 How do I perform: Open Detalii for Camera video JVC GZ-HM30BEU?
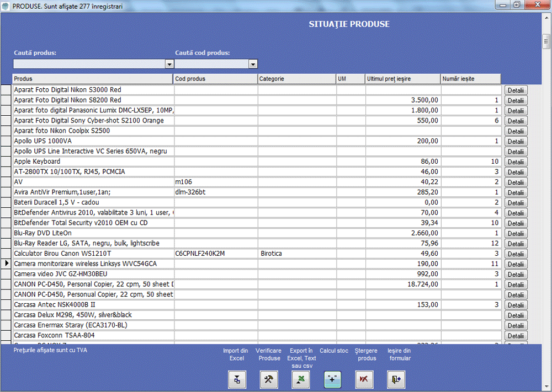(x=516, y=274)
